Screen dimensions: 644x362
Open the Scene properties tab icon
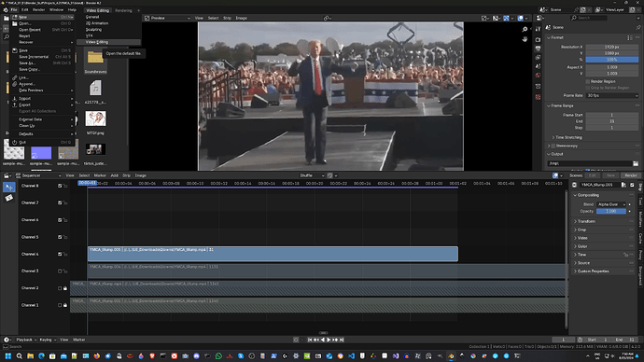point(538,66)
